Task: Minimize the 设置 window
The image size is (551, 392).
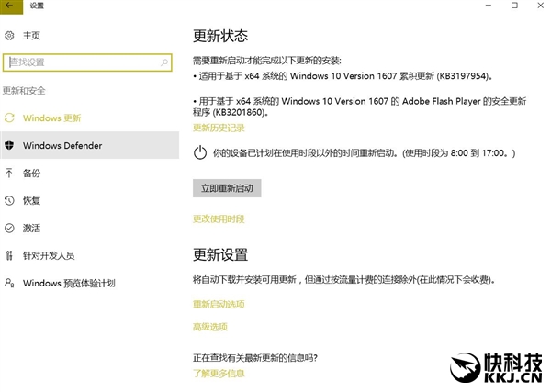Action: (489, 6)
